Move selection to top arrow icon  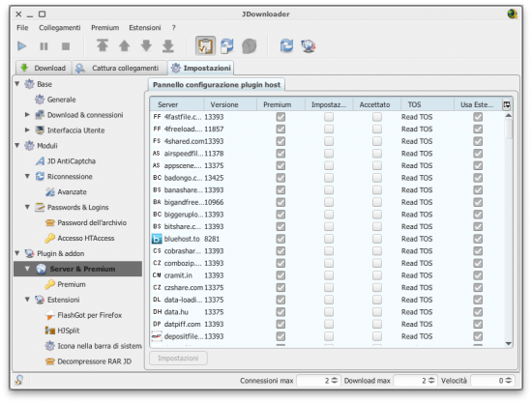coord(103,45)
